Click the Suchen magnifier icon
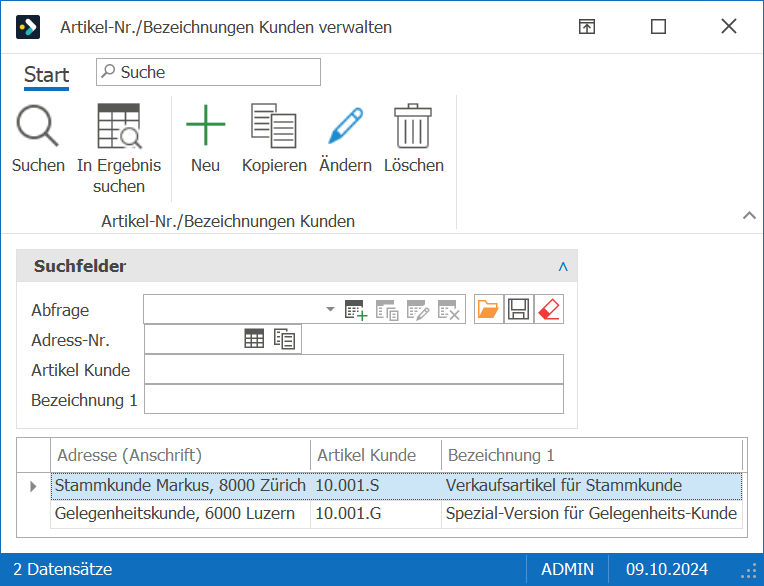Screen dimensions: 764x586 pos(38,126)
